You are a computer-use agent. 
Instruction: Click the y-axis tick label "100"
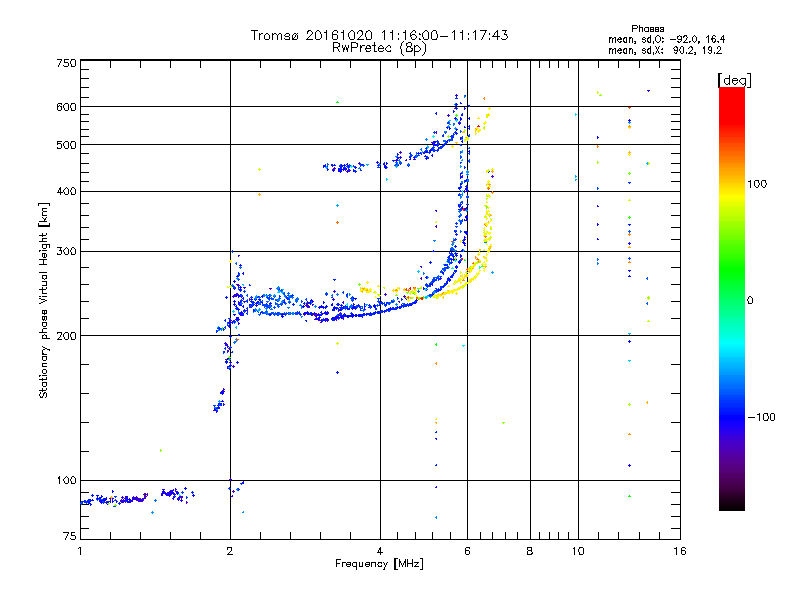point(66,480)
